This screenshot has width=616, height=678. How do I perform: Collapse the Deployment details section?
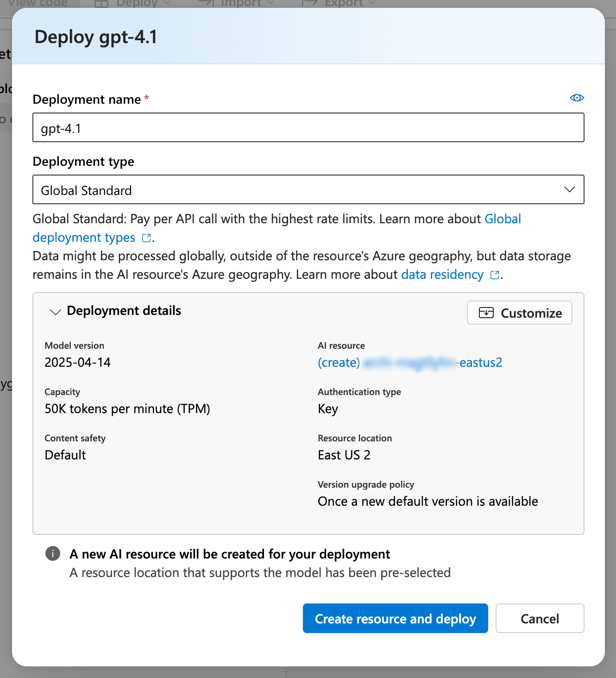tap(55, 312)
